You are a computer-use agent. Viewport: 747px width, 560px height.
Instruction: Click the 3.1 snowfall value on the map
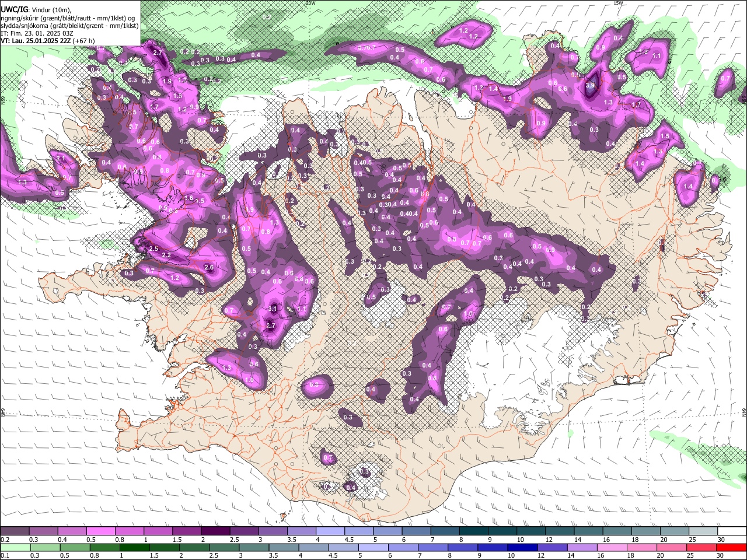tap(273, 309)
